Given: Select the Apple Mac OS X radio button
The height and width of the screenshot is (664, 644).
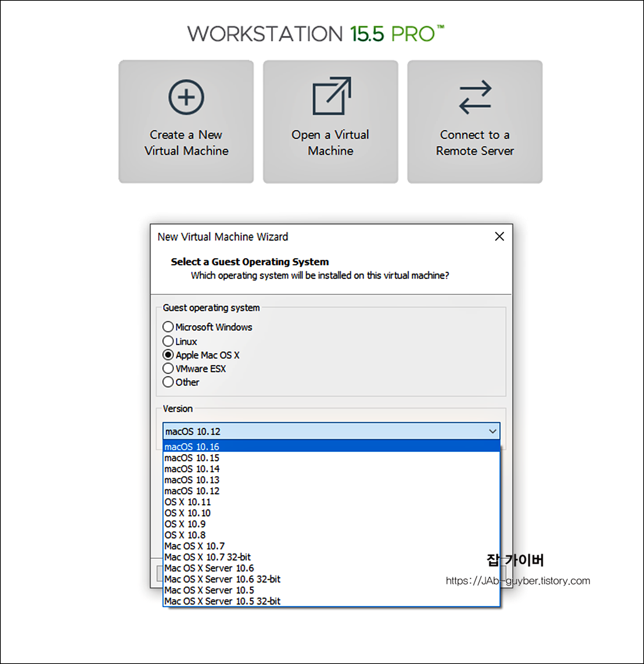Looking at the screenshot, I should coord(168,355).
